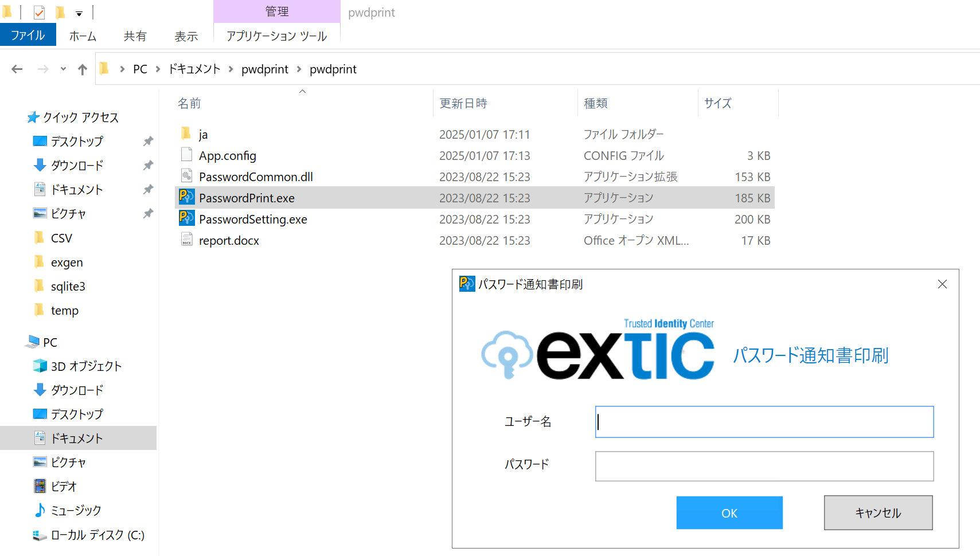Open the Quick Access Toolbar customize dropdown
The image size is (980, 556).
pyautogui.click(x=79, y=13)
